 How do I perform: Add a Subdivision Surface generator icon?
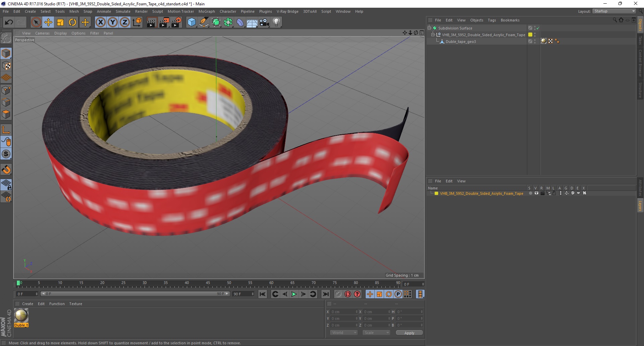[x=216, y=22]
